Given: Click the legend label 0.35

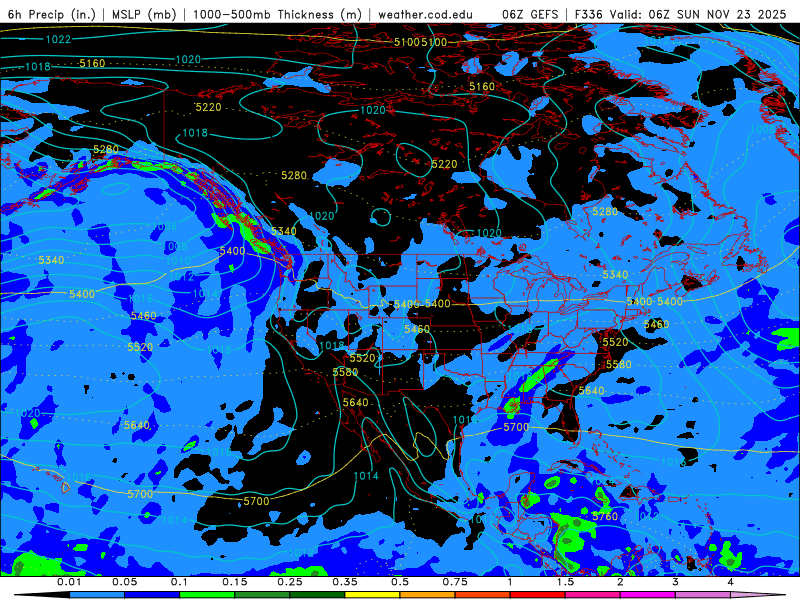Looking at the screenshot, I should pyautogui.click(x=345, y=582).
